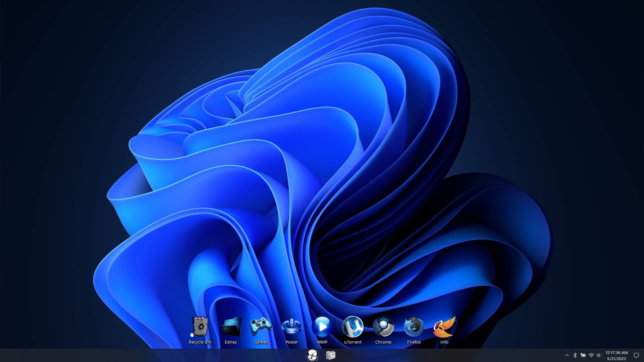Viewport: 644px width, 362px height.
Task: Open the Recycle Bin dock icon
Action: 200,326
